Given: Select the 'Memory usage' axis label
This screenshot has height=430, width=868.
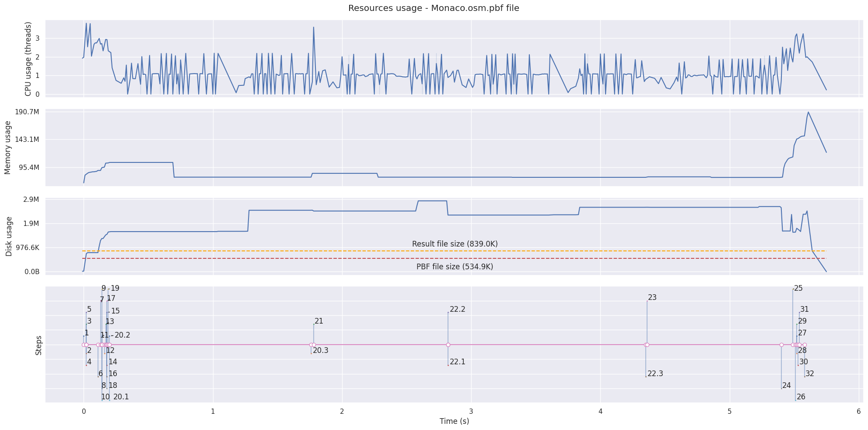Looking at the screenshot, I should (x=7, y=148).
